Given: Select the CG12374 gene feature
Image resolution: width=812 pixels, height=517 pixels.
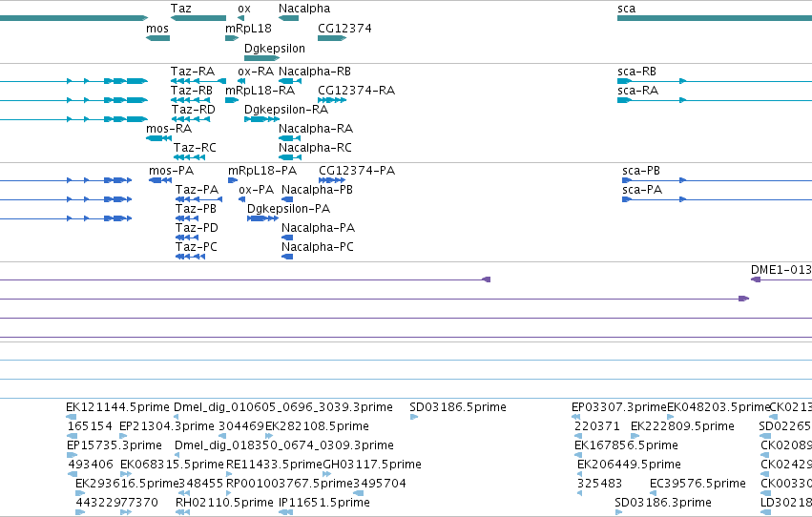Looking at the screenshot, I should pyautogui.click(x=332, y=38).
